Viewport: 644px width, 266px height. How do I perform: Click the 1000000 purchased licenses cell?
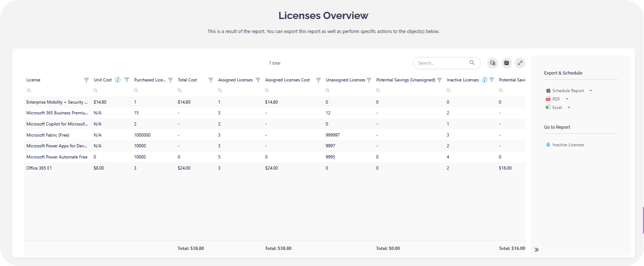click(142, 135)
